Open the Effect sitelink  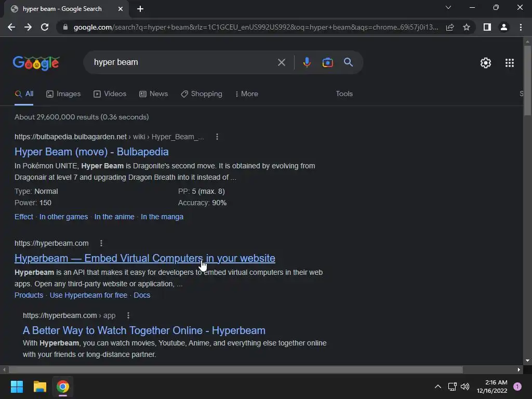click(24, 217)
